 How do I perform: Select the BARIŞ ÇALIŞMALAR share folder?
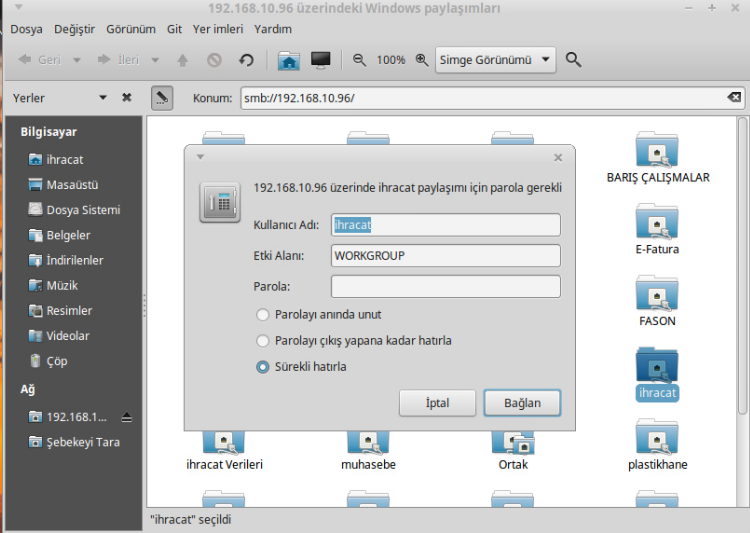tap(657, 158)
